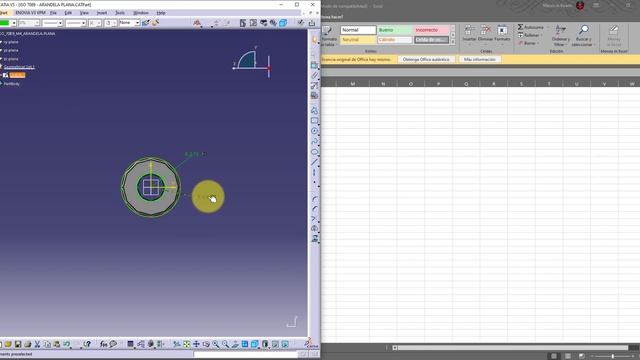Click Formato de tabla button in Excel
This screenshot has height=360, width=640.
(x=329, y=36)
